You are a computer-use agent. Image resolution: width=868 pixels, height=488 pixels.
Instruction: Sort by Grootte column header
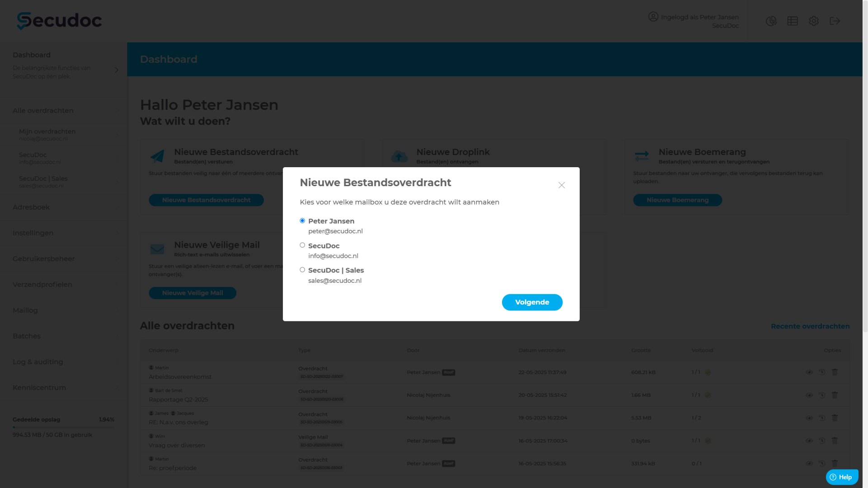coord(641,350)
